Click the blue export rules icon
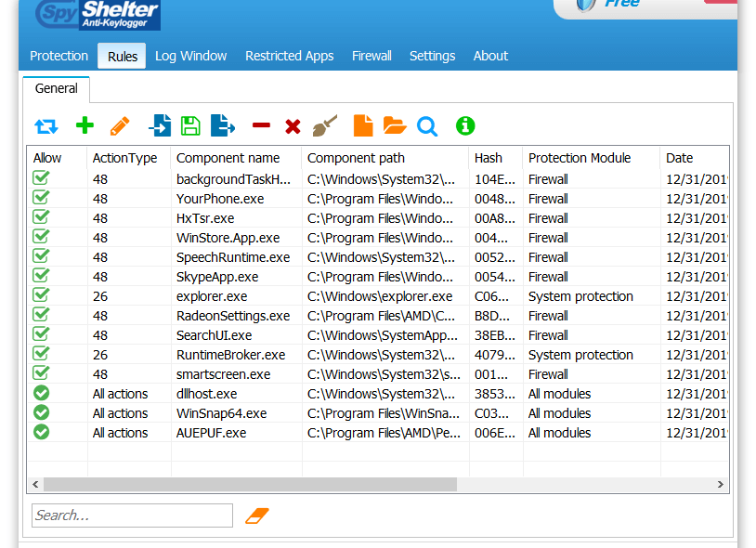Screen dimensions: 756x548 (223, 125)
